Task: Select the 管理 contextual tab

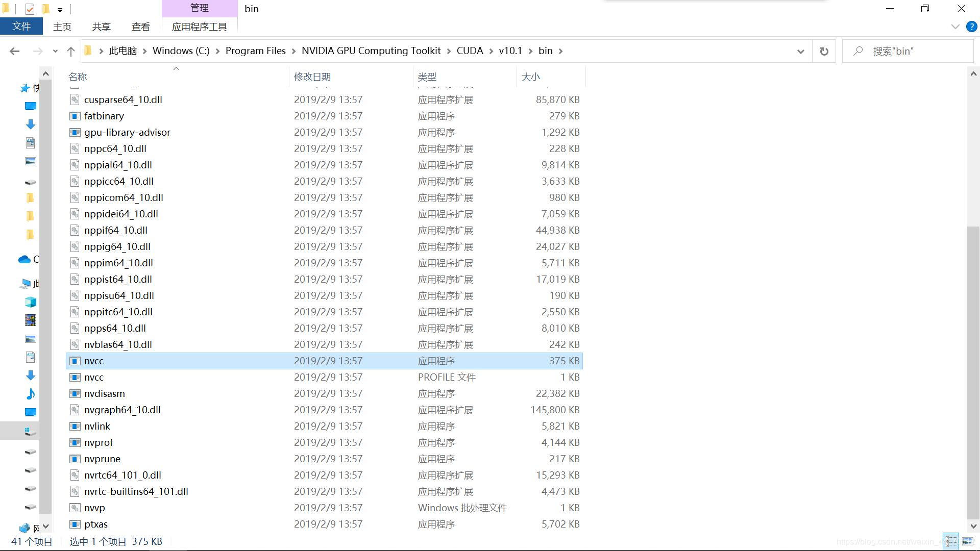Action: pyautogui.click(x=200, y=8)
